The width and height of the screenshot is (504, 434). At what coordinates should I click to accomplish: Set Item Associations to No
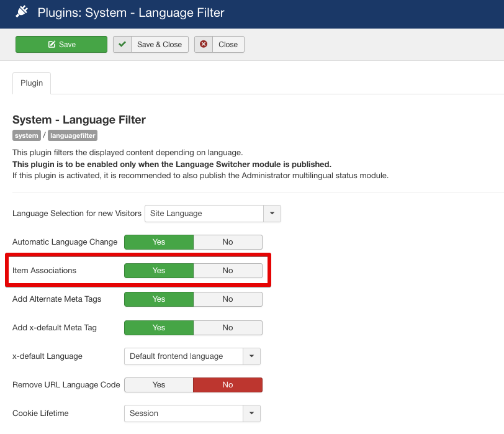pyautogui.click(x=228, y=271)
